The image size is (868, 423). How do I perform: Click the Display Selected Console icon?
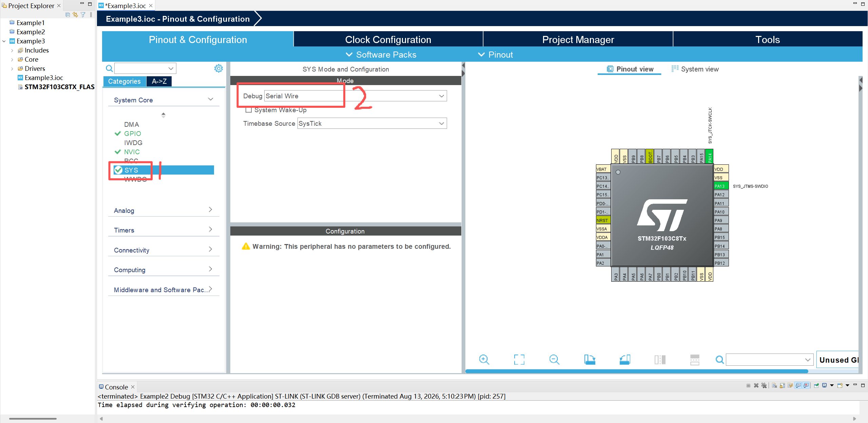[825, 385]
